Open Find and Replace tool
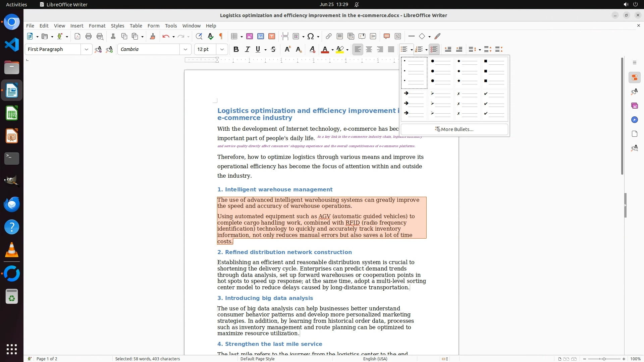Image resolution: width=644 pixels, height=362 pixels. tap(199, 36)
